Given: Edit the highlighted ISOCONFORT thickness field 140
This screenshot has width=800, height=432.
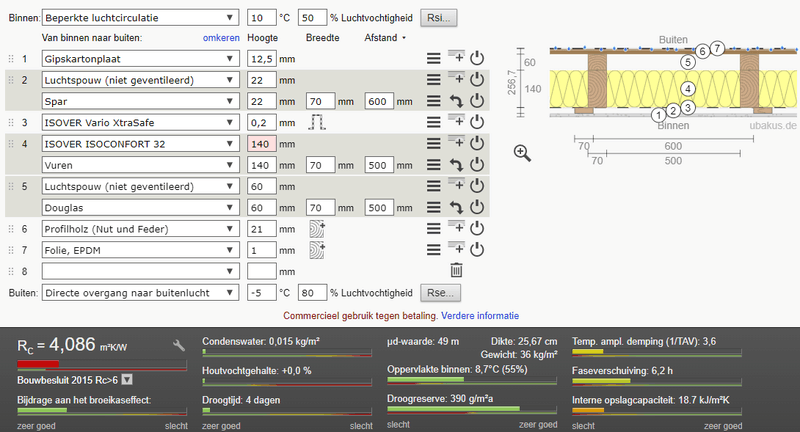Looking at the screenshot, I should click(262, 144).
